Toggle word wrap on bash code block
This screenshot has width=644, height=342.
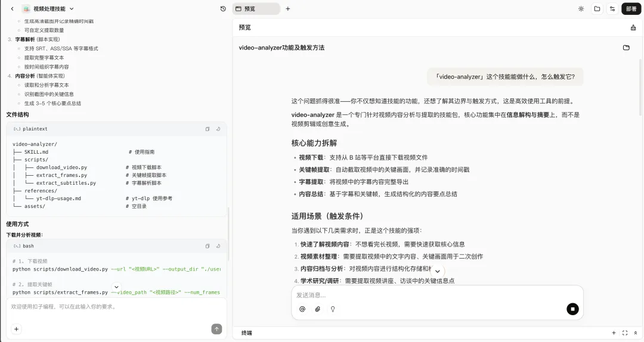point(218,246)
